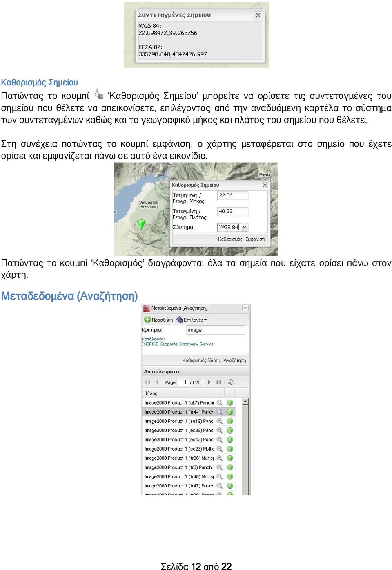Zoom to the fr38 product row
392x570 pixels.
219,458
